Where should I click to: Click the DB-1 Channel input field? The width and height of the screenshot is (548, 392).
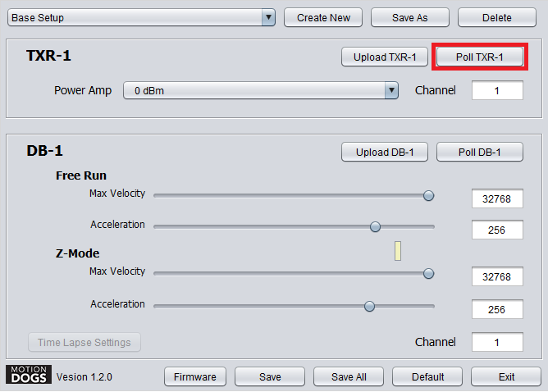497,342
